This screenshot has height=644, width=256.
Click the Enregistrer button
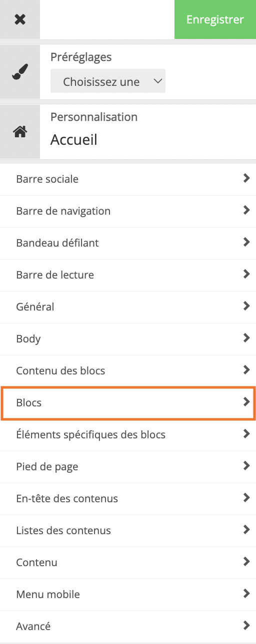point(215,19)
